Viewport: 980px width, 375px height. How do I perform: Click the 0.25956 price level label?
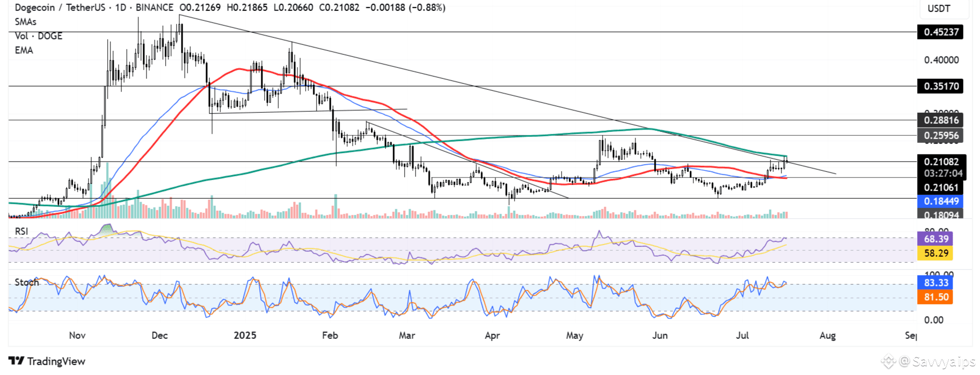941,136
